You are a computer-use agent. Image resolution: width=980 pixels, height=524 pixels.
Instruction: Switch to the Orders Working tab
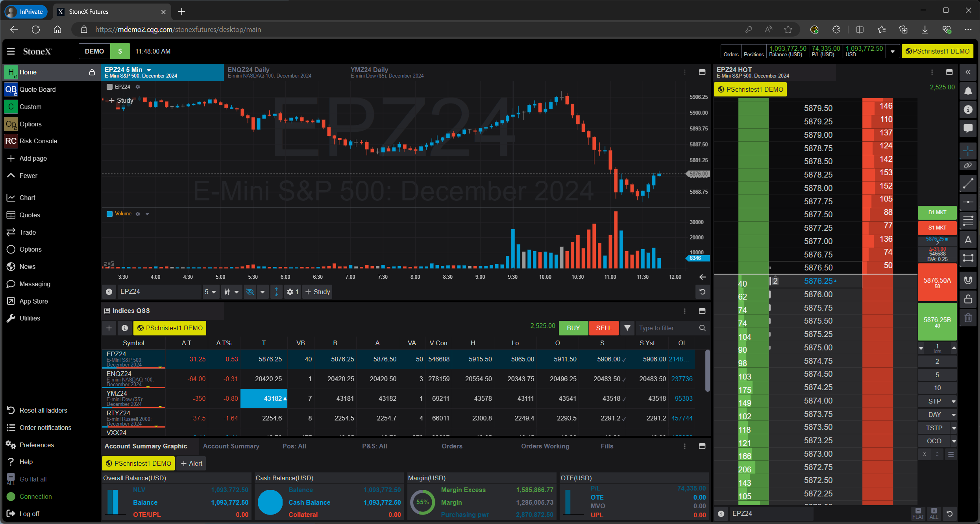(545, 446)
